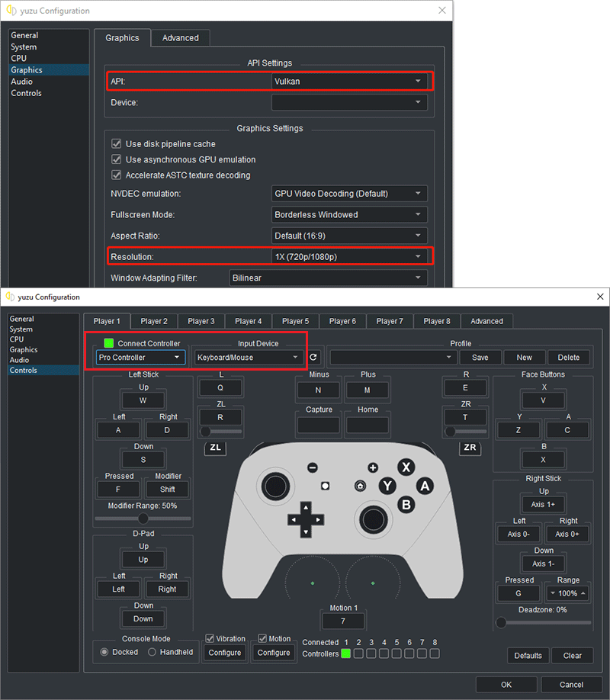
Task: Select Handheld console mode
Action: point(152,652)
